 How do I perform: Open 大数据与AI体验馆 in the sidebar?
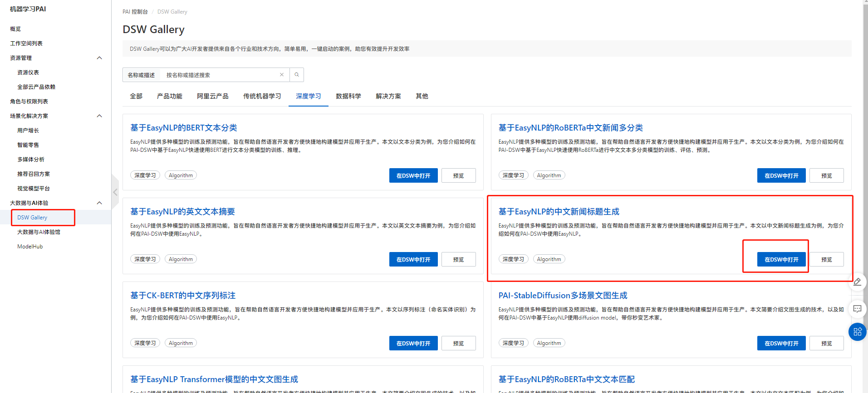(x=39, y=232)
